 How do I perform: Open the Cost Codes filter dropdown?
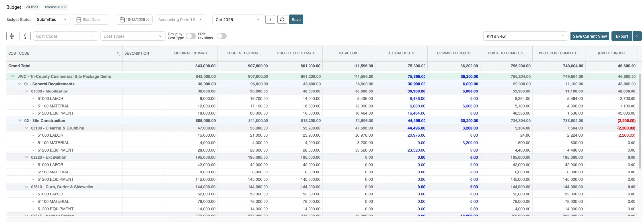[x=65, y=36]
